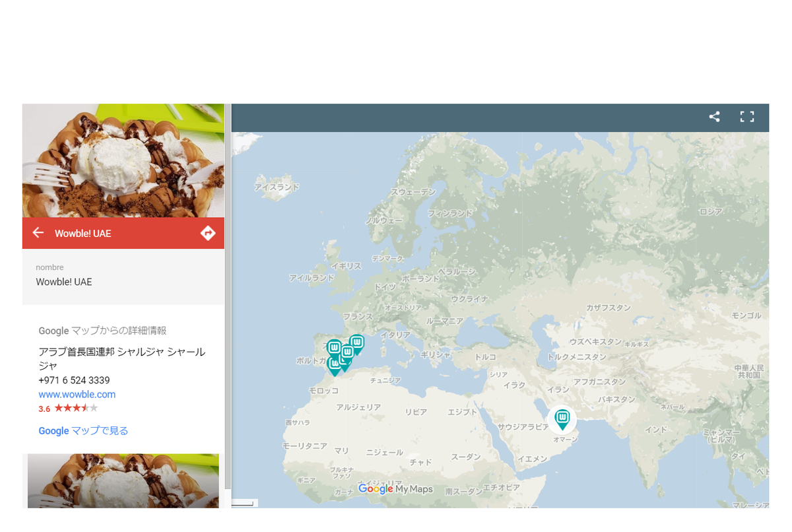
Task: Click the 'nombre' field label
Action: click(50, 267)
